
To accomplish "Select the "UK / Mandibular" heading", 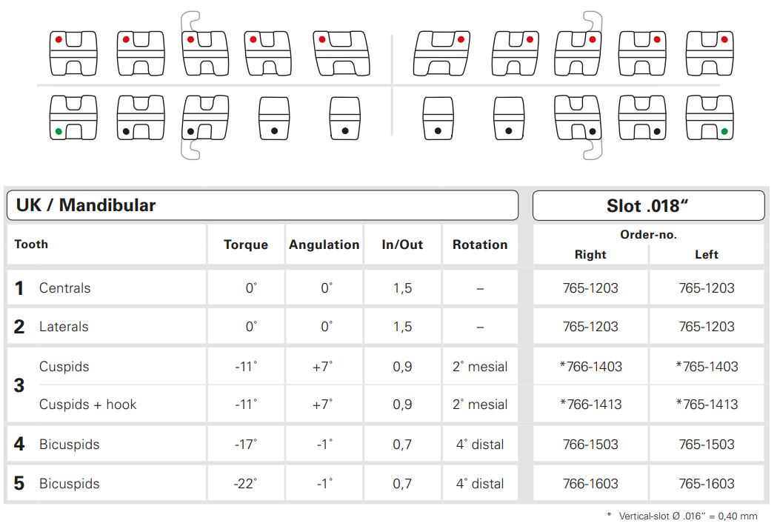I will point(85,205).
